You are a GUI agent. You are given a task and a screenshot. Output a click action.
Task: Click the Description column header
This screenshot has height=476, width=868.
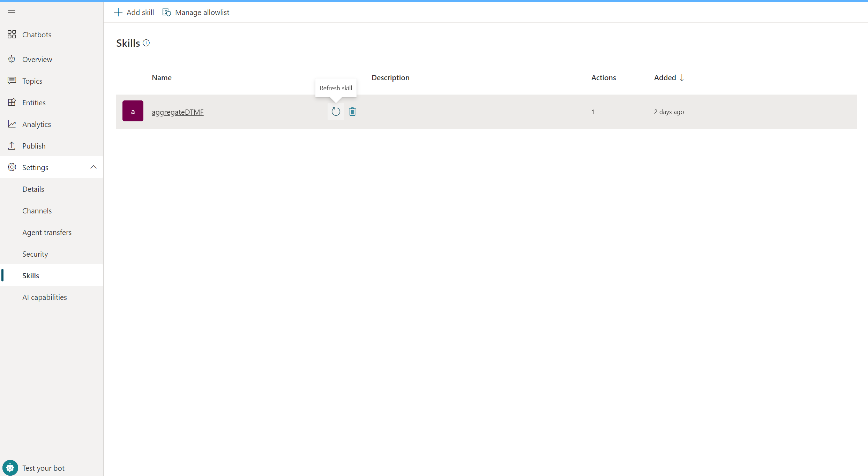[390, 77]
